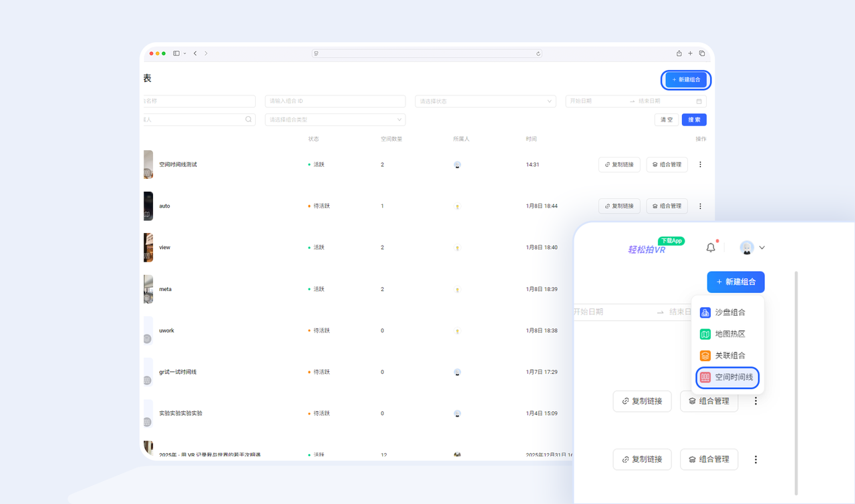The height and width of the screenshot is (504, 855).
Task: Open three-dot more menu for 空间时间线测试 row
Action: 700,165
